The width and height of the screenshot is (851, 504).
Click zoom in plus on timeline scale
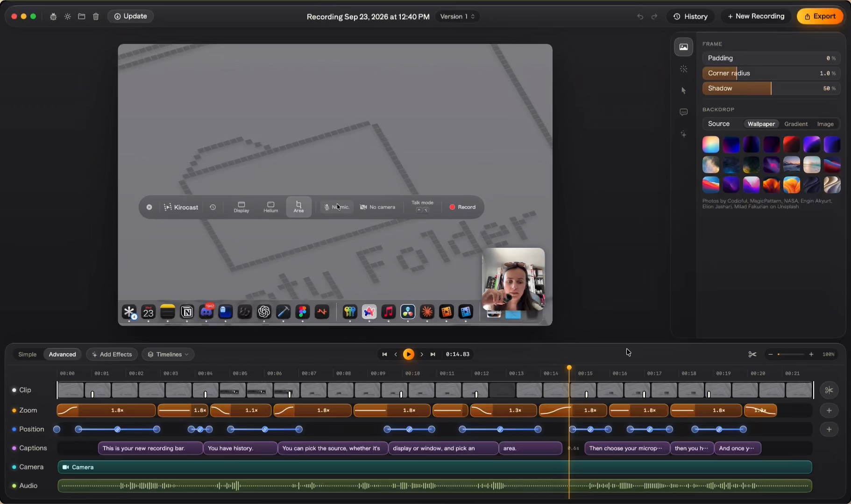(811, 354)
